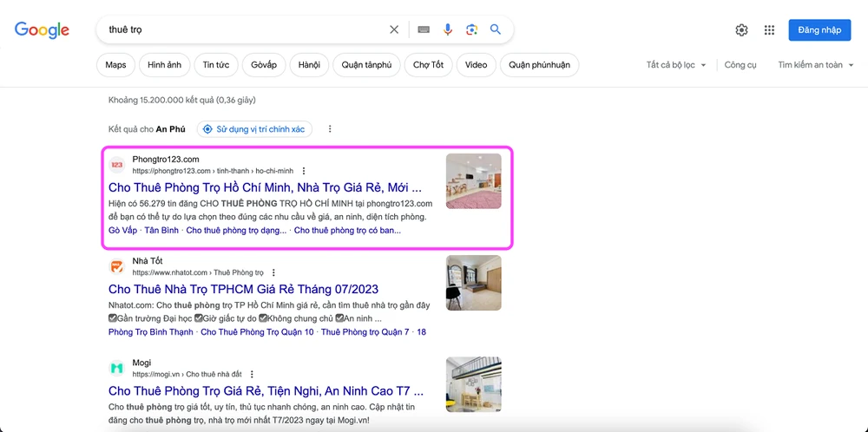Screen dimensions: 868x432
Task: Select the Maps filter chip
Action: [115, 65]
